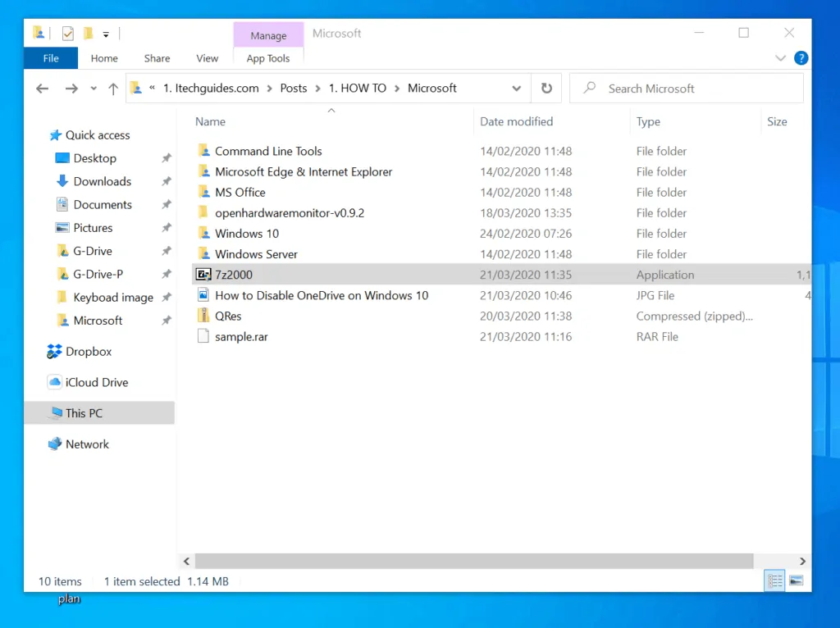Open iCloud Drive from the sidebar
Screen dimensions: 840x628
click(96, 382)
